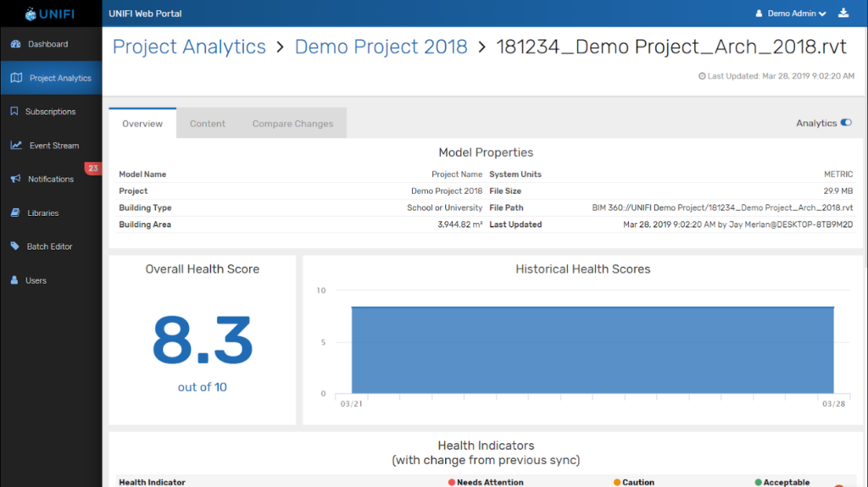868x487 pixels.
Task: Click the Users person icon
Action: tap(14, 280)
